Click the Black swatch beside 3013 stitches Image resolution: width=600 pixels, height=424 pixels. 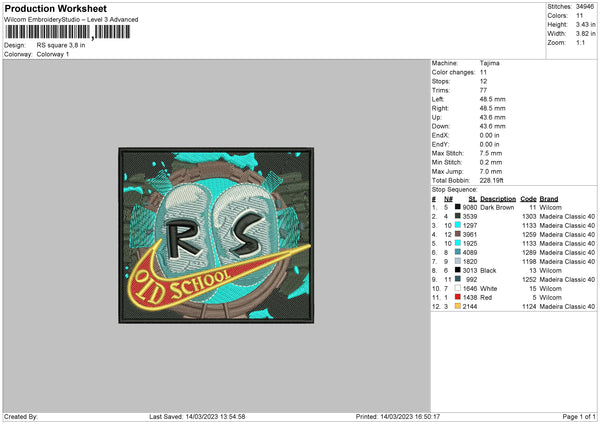pos(457,270)
